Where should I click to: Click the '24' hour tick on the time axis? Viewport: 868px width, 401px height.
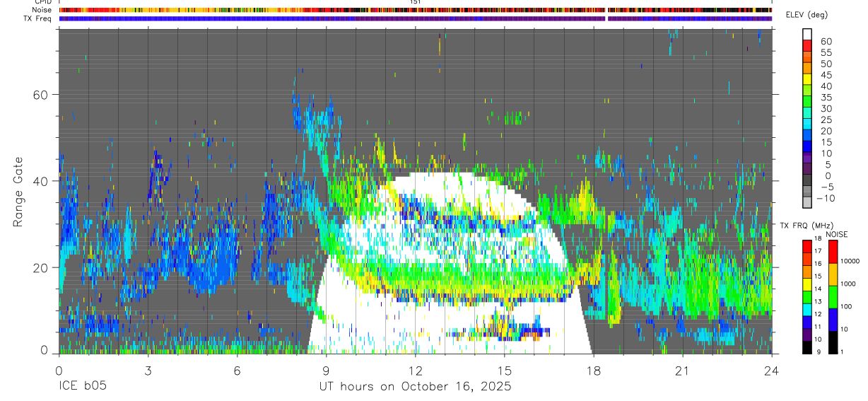(772, 370)
